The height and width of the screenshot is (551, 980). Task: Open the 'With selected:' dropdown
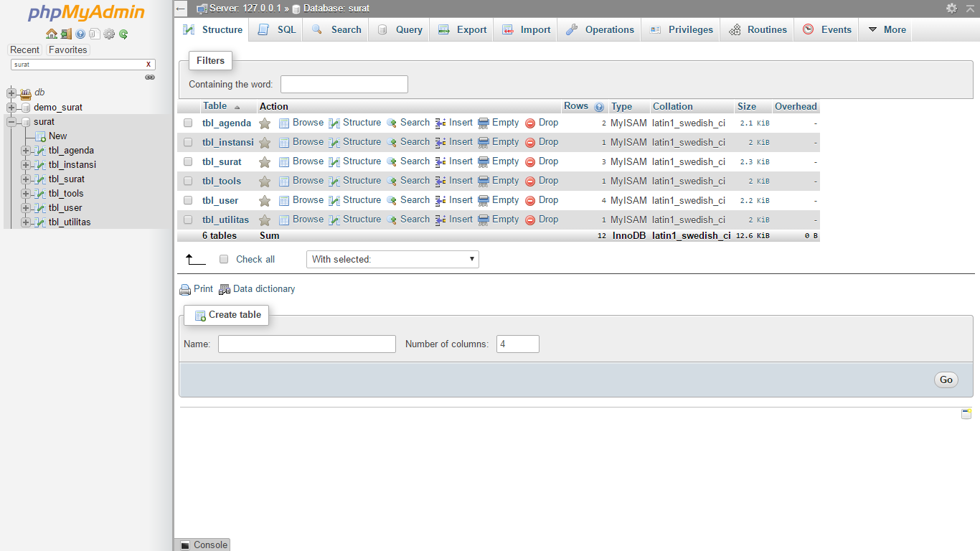[x=392, y=259]
